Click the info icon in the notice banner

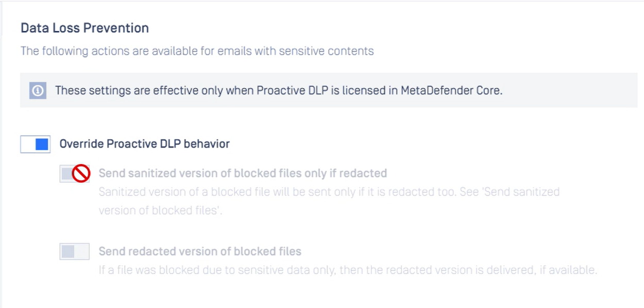[38, 90]
